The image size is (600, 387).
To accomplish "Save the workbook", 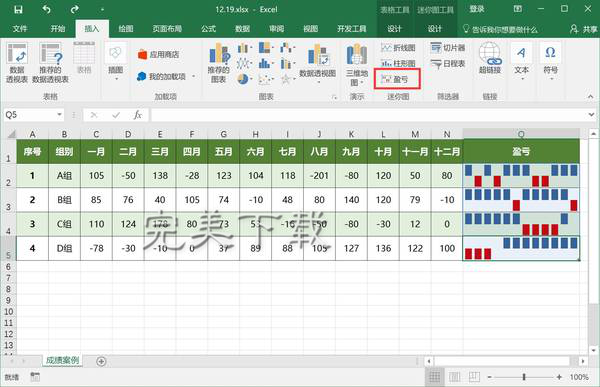I will click(x=18, y=10).
